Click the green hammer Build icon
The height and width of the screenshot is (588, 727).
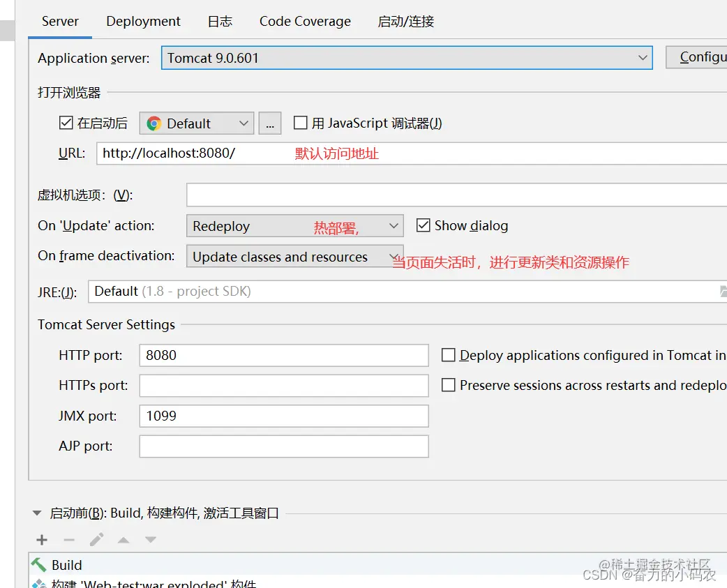point(38,564)
